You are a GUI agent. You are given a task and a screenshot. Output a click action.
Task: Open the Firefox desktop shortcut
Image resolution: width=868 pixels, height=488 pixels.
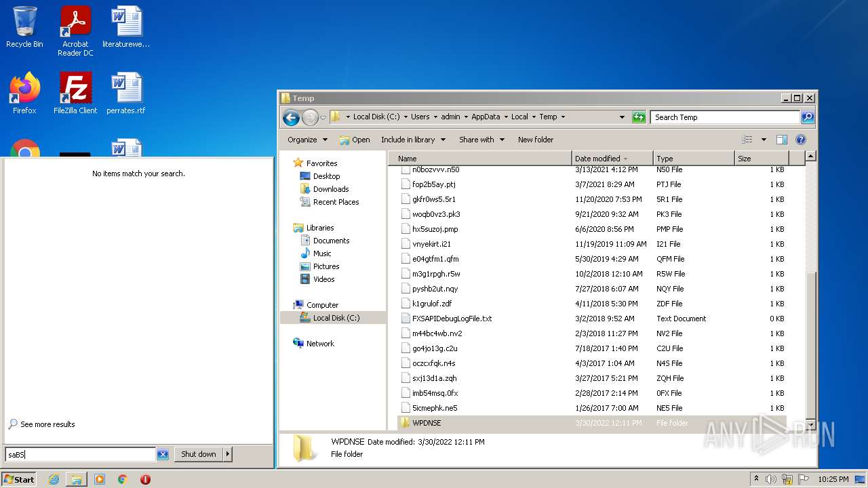24,94
